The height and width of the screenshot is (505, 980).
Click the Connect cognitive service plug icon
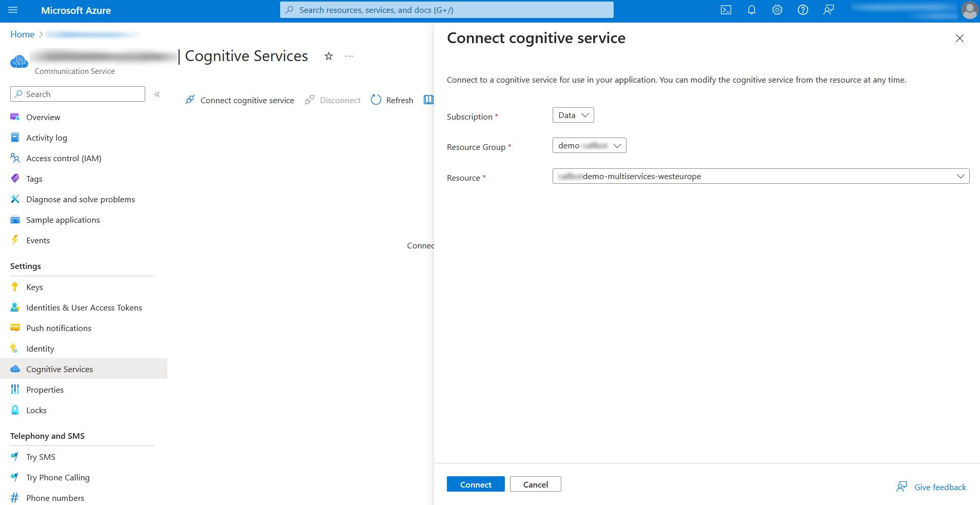190,100
